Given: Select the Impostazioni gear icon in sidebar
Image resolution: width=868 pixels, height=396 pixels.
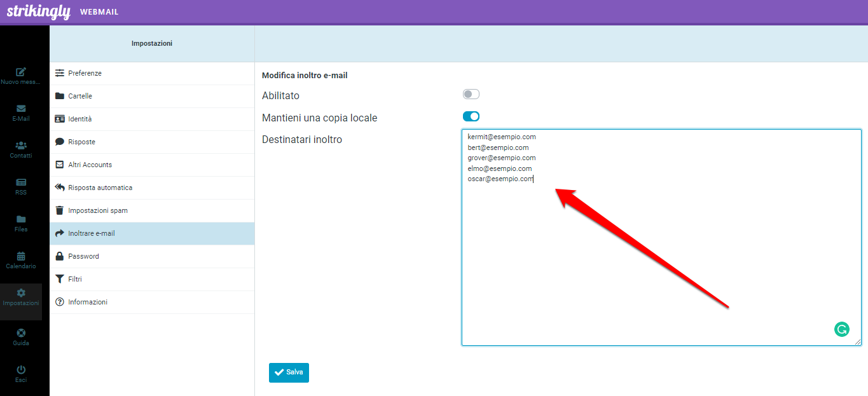Looking at the screenshot, I should click(x=21, y=293).
